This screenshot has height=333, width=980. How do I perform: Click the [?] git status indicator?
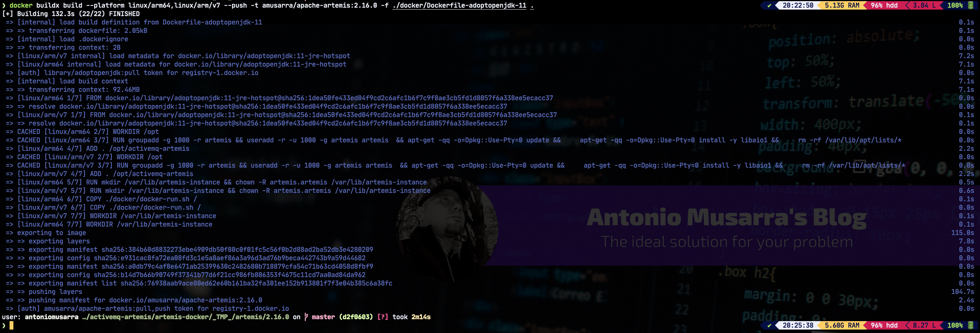click(383, 317)
